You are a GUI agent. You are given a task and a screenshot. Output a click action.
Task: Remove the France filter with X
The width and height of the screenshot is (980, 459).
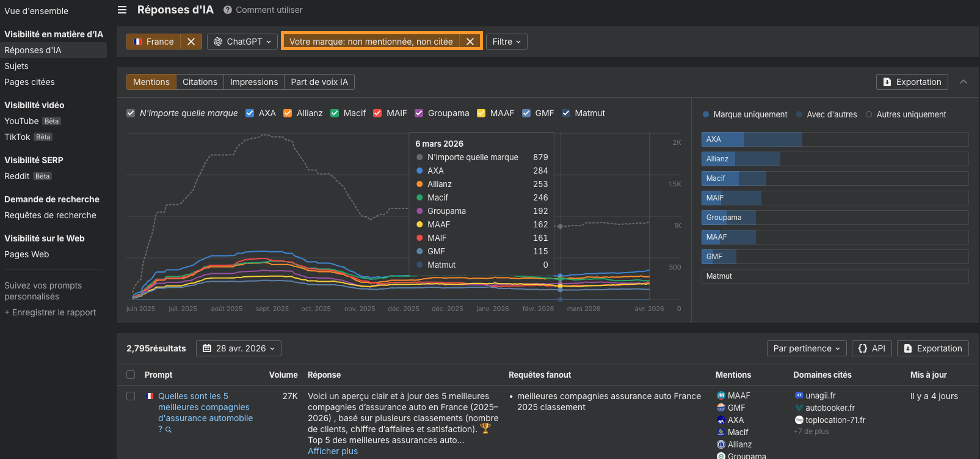(191, 42)
